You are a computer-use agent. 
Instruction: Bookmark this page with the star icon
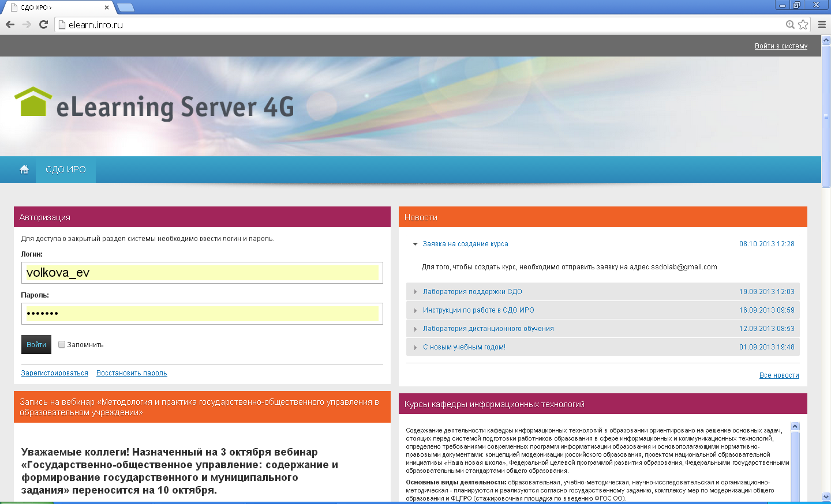pyautogui.click(x=803, y=24)
